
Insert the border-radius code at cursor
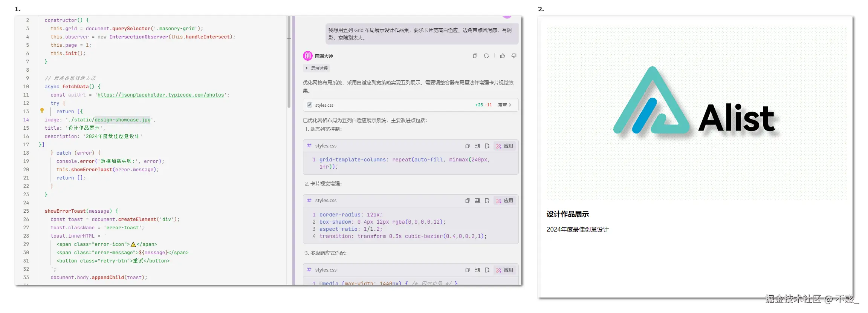click(477, 201)
